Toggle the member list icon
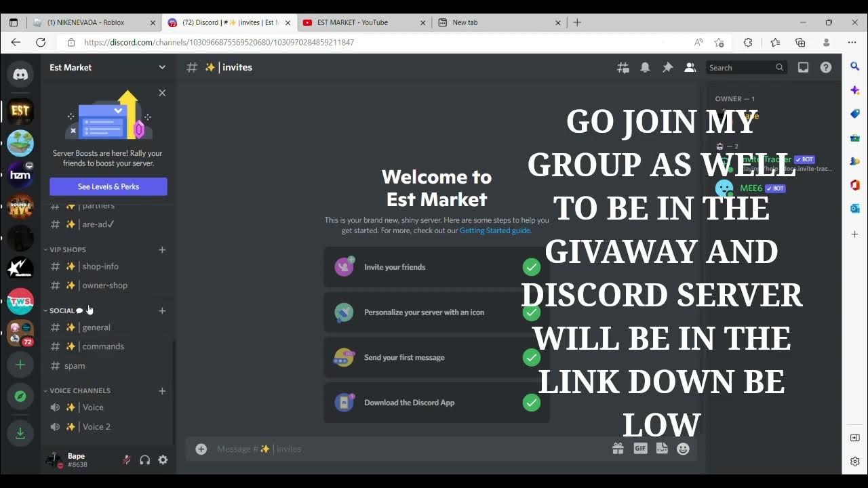The width and height of the screenshot is (868, 488). click(x=690, y=67)
